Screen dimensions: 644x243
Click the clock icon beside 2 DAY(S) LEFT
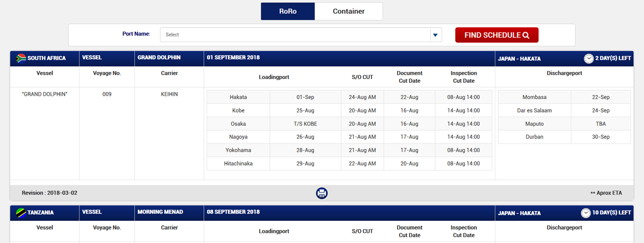pos(589,58)
